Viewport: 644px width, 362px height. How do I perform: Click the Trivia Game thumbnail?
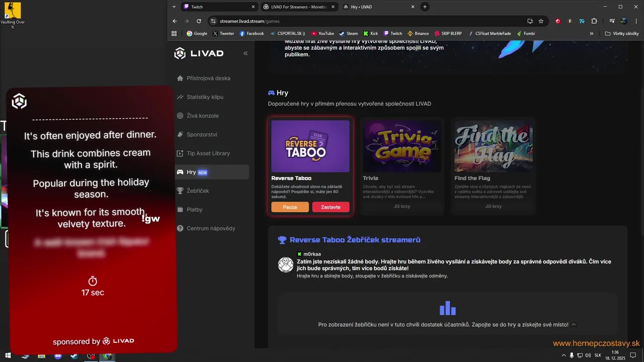402,146
